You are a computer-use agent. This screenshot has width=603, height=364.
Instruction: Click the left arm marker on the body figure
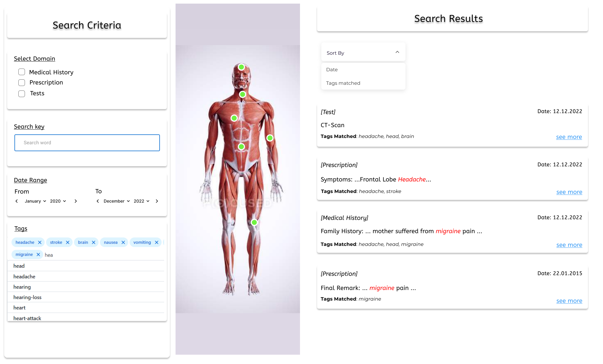[x=270, y=138]
